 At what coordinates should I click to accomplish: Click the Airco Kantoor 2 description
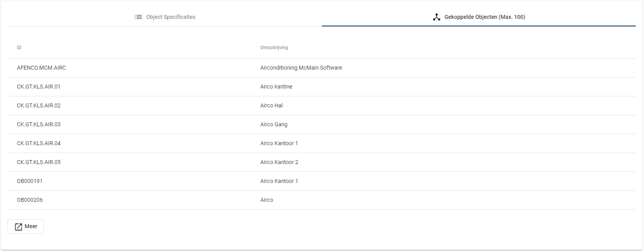click(x=279, y=162)
